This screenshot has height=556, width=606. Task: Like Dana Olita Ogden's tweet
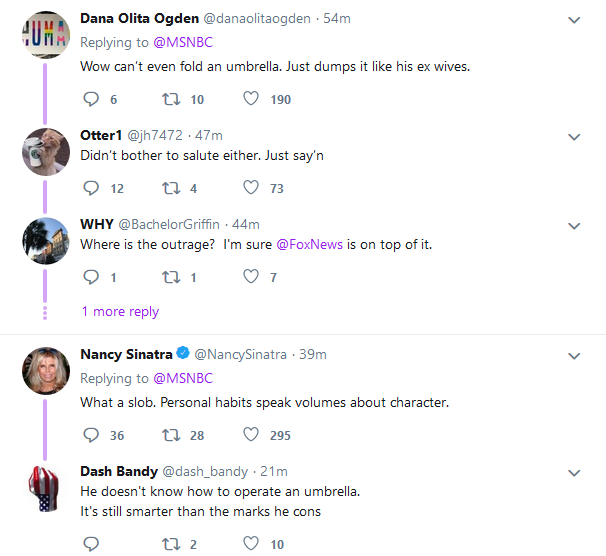(x=251, y=99)
